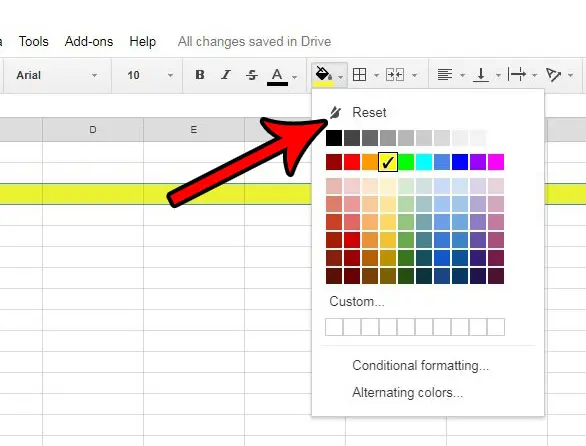Toggle bold formatting

(200, 75)
